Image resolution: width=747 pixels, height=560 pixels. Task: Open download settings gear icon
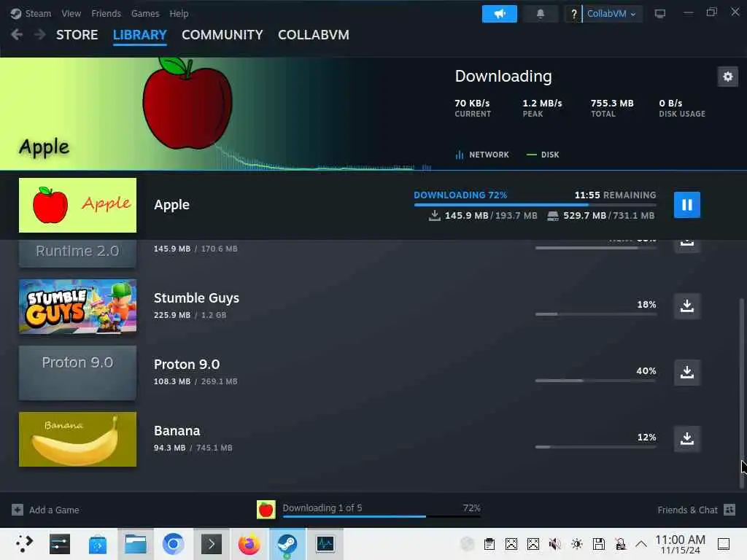(727, 77)
